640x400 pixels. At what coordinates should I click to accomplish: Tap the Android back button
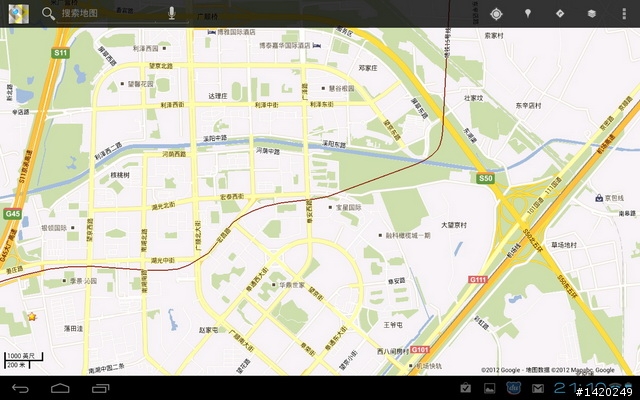[x=20, y=388]
